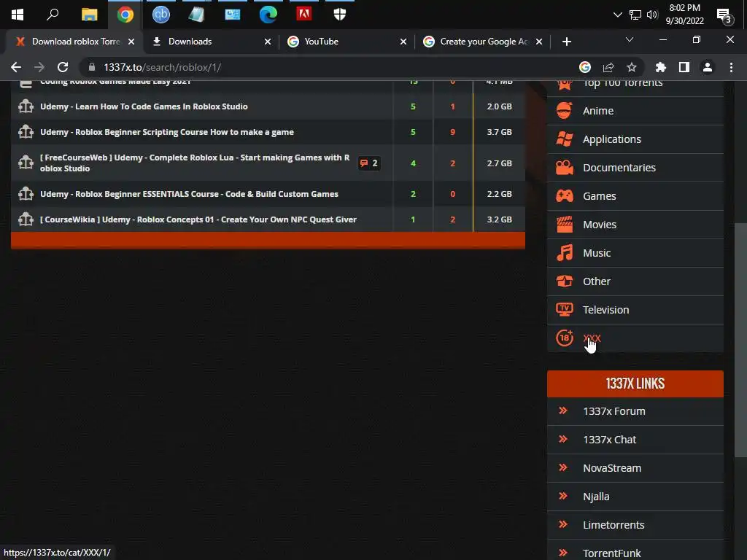Open File Explorer from the taskbar
Image resolution: width=747 pixels, height=560 pixels.
pos(89,15)
